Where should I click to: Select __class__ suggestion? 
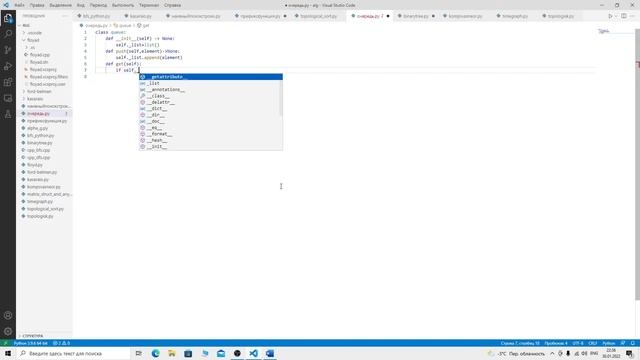pos(211,96)
